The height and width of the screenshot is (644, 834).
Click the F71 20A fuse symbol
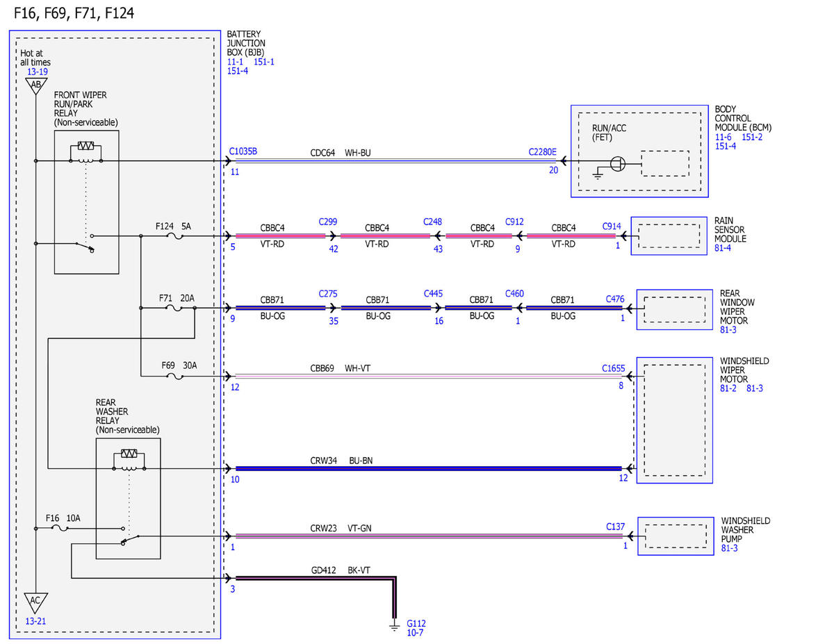(x=177, y=308)
